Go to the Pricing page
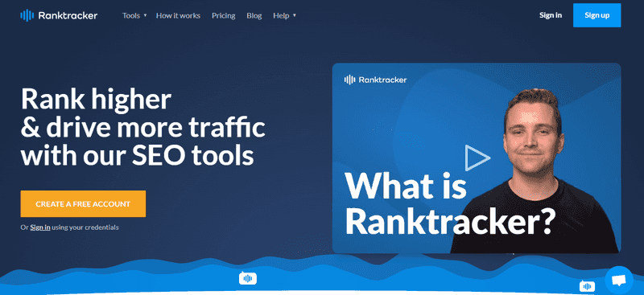This screenshot has height=295, width=644. [224, 15]
